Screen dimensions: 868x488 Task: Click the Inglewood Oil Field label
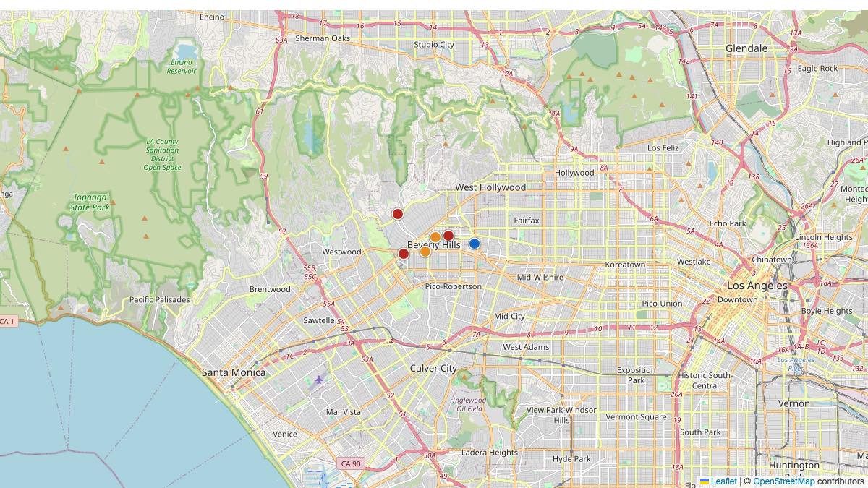(469, 404)
